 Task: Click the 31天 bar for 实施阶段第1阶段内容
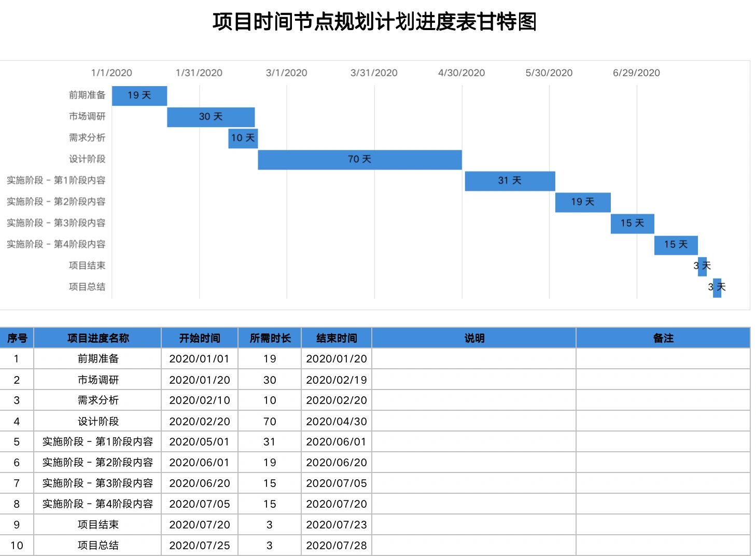coord(510,180)
